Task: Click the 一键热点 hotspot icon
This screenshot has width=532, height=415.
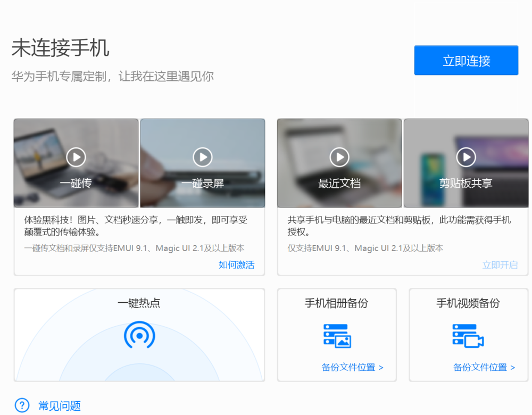Action: (x=139, y=335)
